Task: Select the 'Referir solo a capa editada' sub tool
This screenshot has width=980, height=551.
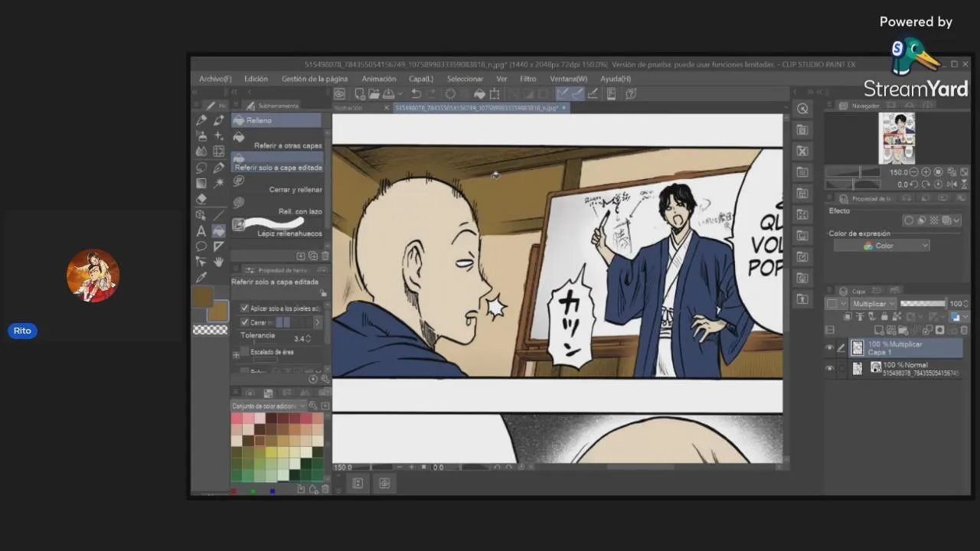Action: point(277,161)
